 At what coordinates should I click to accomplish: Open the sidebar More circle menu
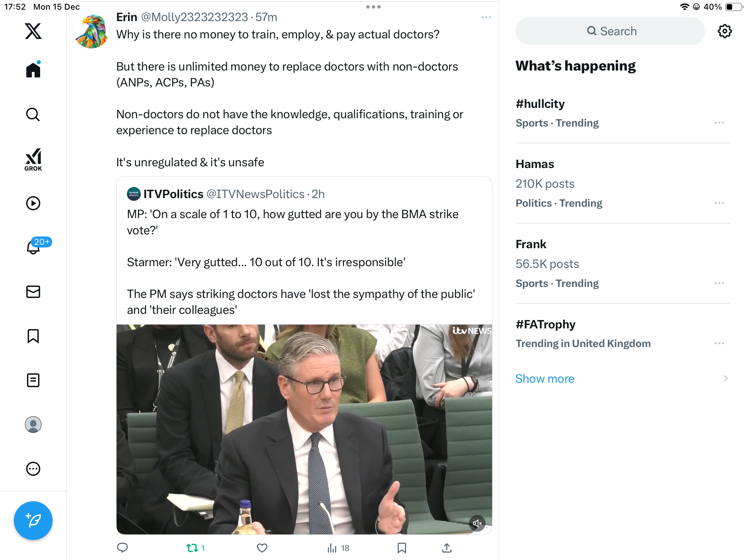(33, 469)
